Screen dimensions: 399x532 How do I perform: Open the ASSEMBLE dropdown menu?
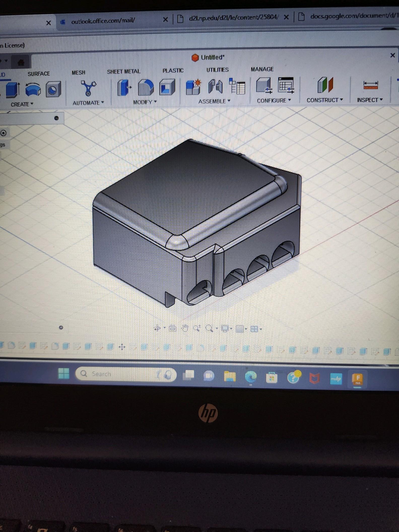[x=214, y=101]
